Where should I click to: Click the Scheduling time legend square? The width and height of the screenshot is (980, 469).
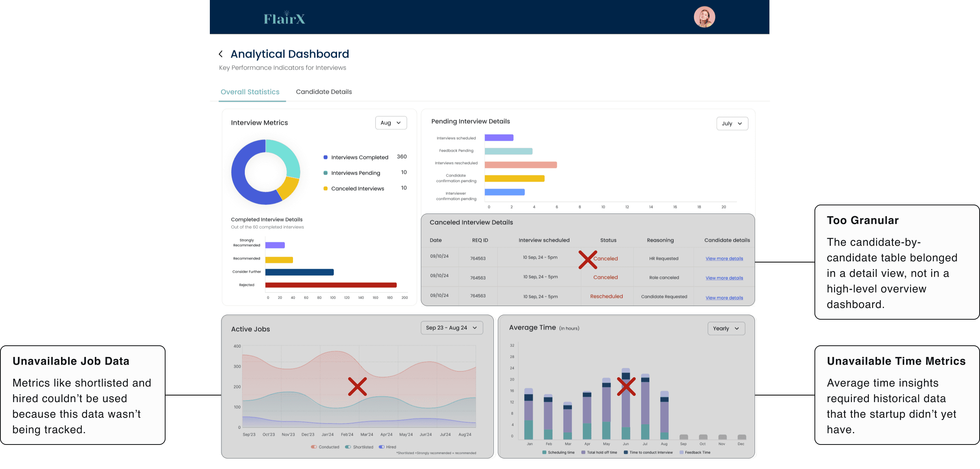tap(544, 452)
